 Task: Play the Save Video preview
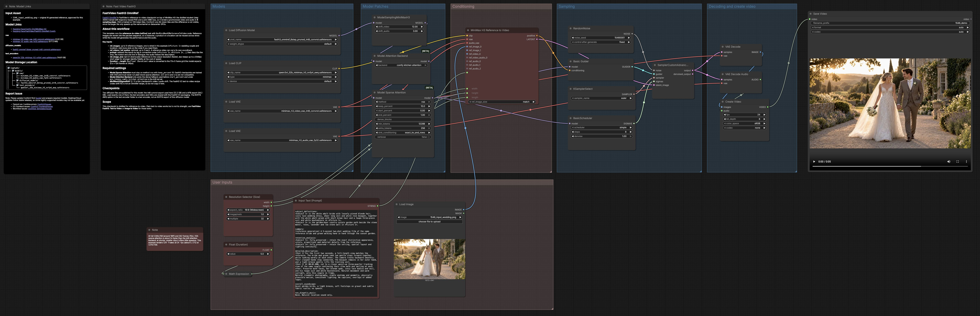coord(814,162)
